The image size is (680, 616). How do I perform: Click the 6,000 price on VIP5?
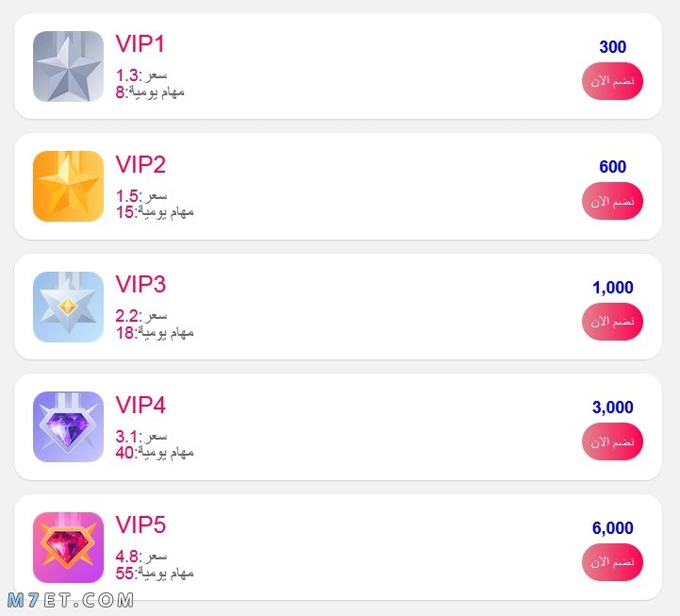[x=612, y=528]
